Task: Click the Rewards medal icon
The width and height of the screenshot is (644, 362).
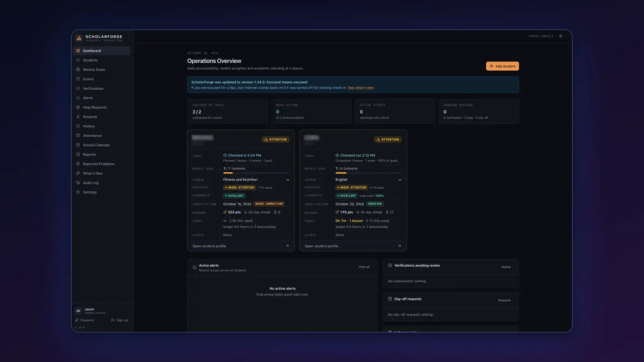Action: click(78, 117)
